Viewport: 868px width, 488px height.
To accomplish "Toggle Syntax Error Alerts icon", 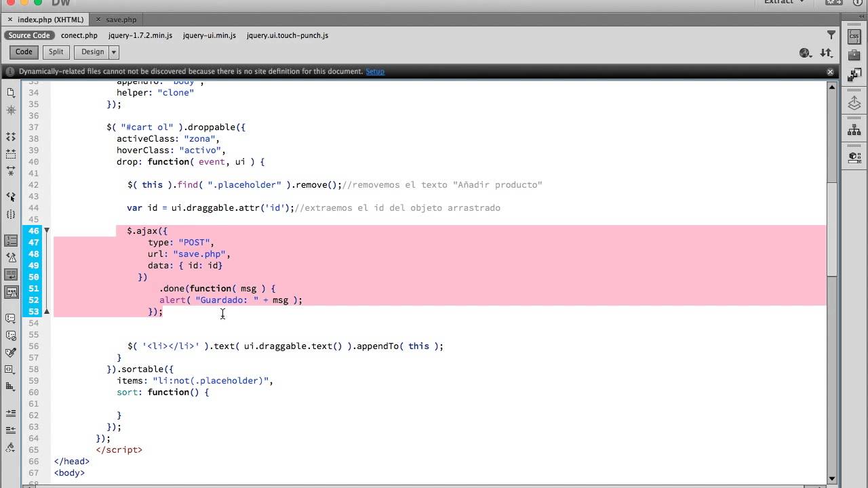I will [x=11, y=292].
